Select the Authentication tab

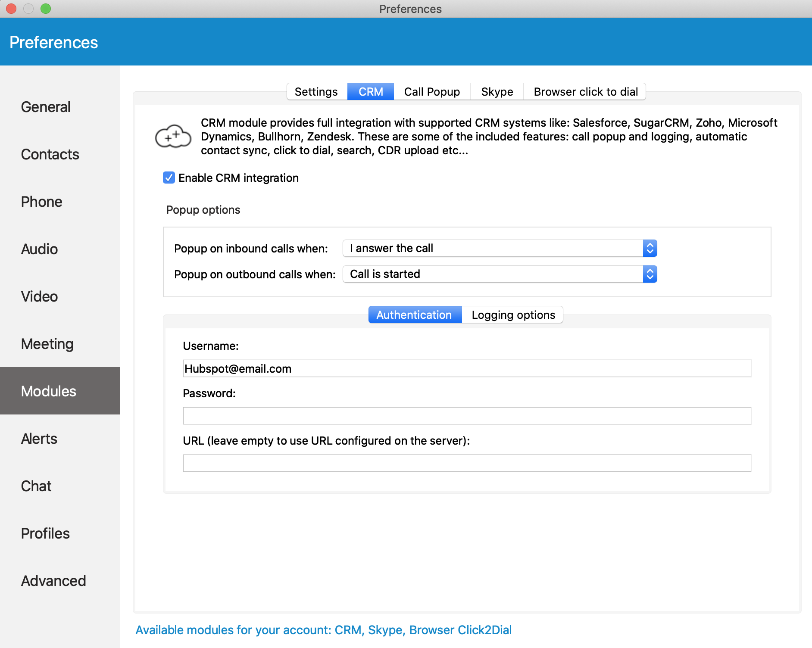[x=414, y=315]
